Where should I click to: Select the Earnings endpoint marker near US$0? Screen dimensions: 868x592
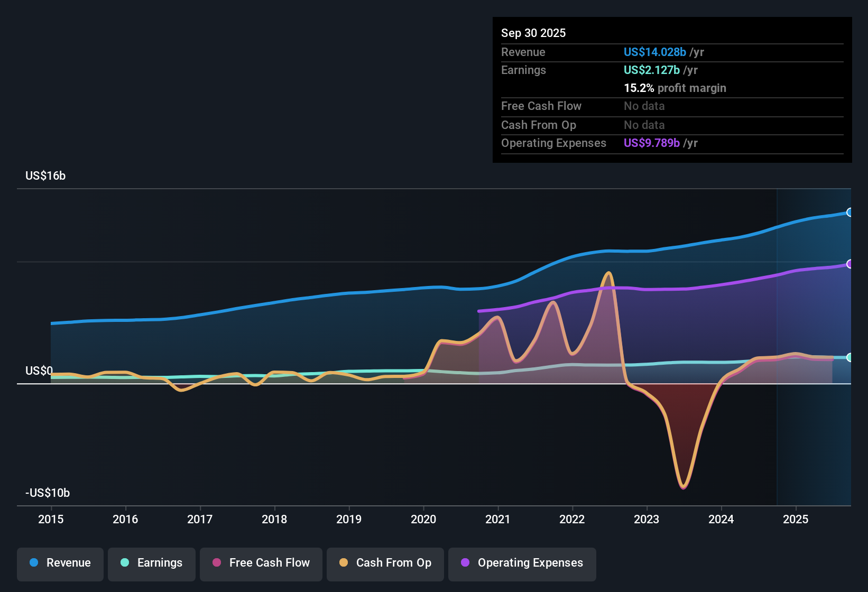[849, 358]
